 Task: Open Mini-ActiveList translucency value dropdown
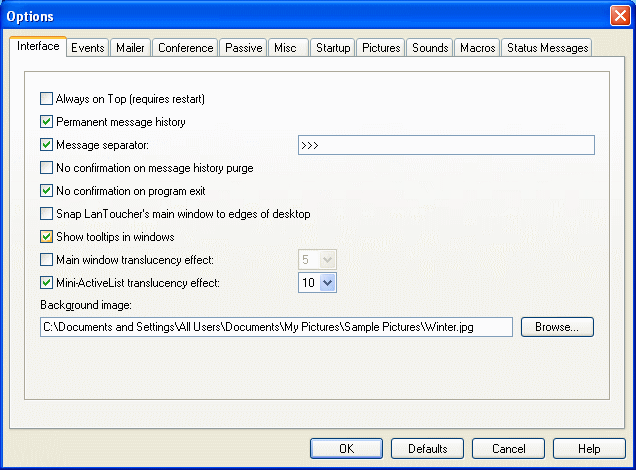click(x=328, y=283)
